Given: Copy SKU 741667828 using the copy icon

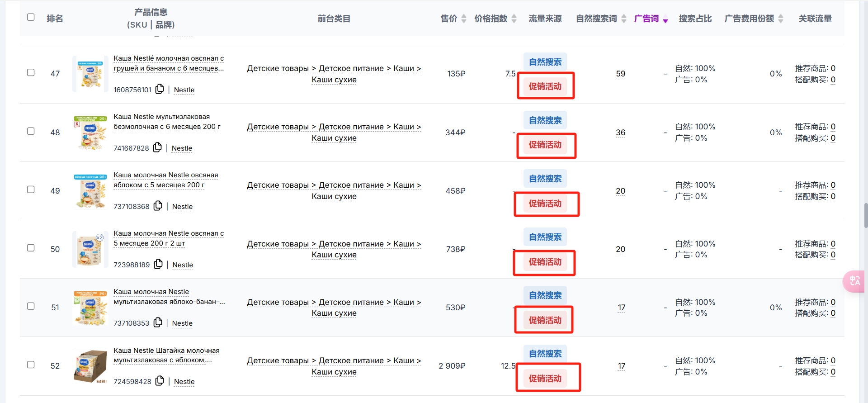Looking at the screenshot, I should (x=157, y=147).
